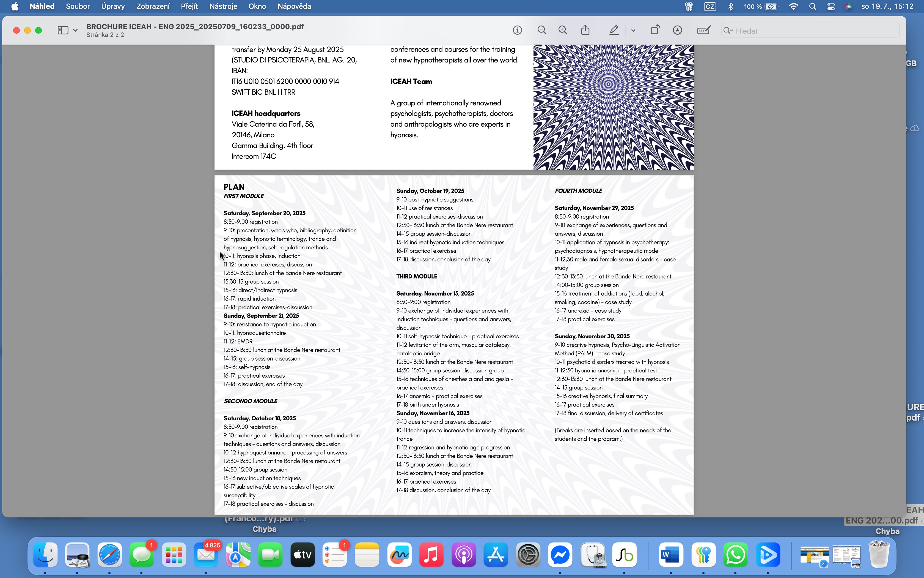Activate Siri from the menu bar
924x578 pixels.
(x=848, y=7)
